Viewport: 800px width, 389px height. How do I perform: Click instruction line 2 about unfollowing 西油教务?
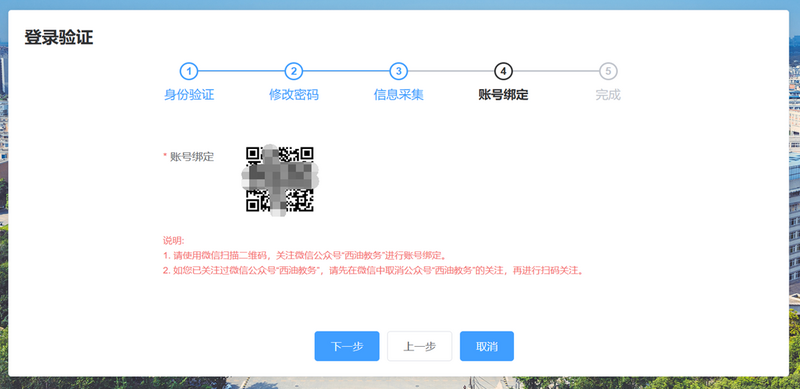373,271
